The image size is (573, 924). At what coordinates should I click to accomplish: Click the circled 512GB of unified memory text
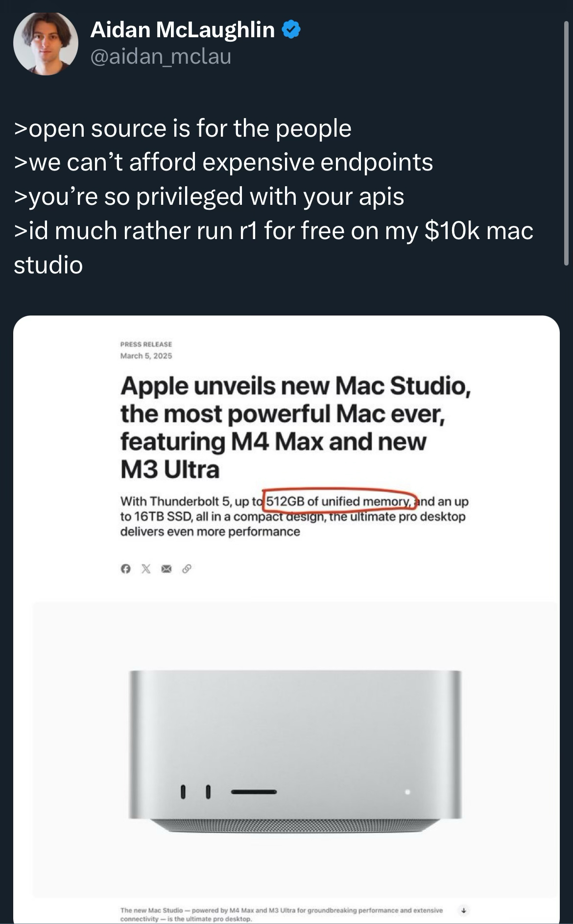coord(338,501)
